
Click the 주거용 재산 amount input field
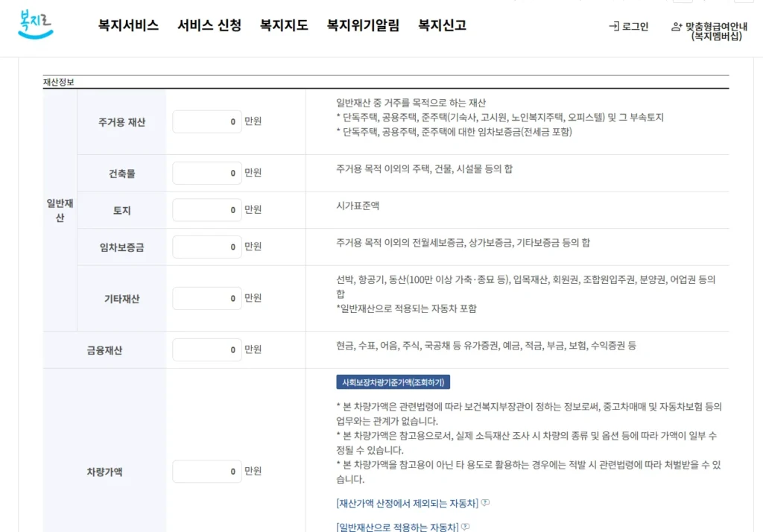207,121
